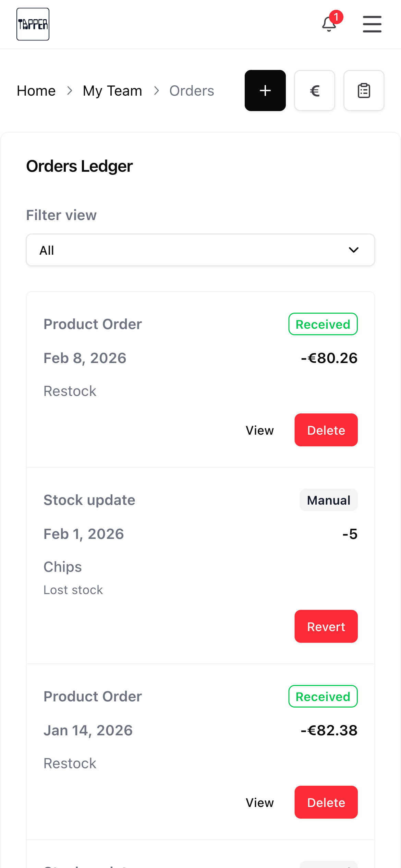The width and height of the screenshot is (401, 868).
Task: Open the hamburger menu
Action: tap(372, 24)
